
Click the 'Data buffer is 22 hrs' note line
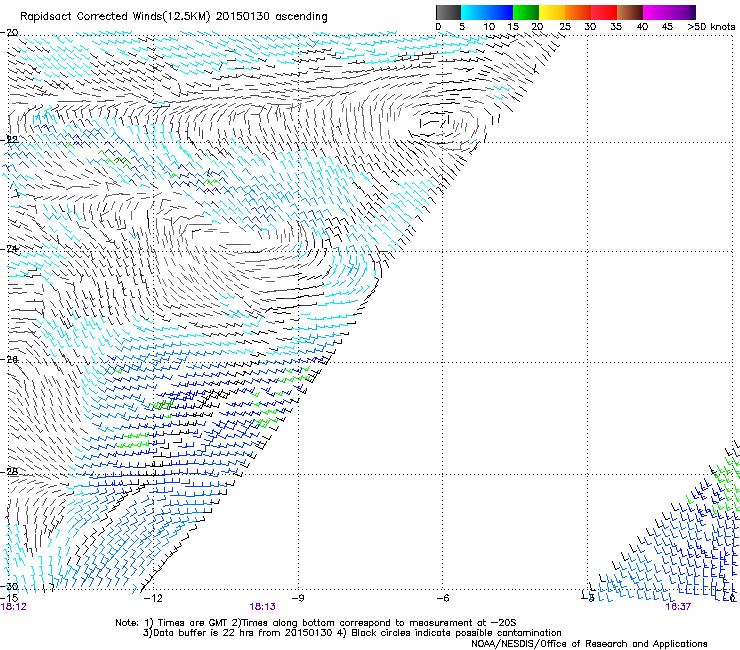coord(352,633)
